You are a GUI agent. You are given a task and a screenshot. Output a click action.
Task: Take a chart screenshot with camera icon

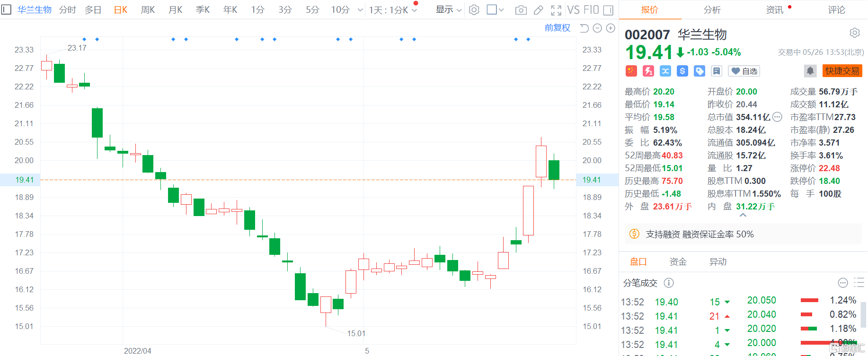[x=521, y=10]
